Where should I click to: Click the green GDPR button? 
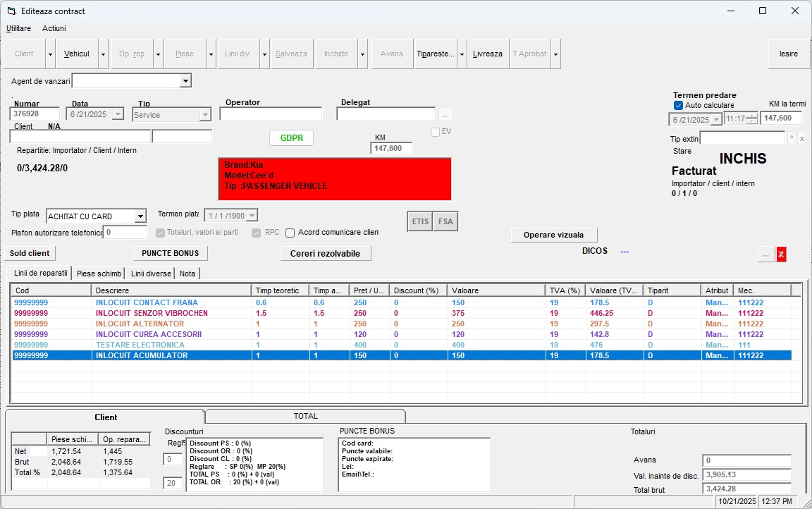tap(291, 138)
